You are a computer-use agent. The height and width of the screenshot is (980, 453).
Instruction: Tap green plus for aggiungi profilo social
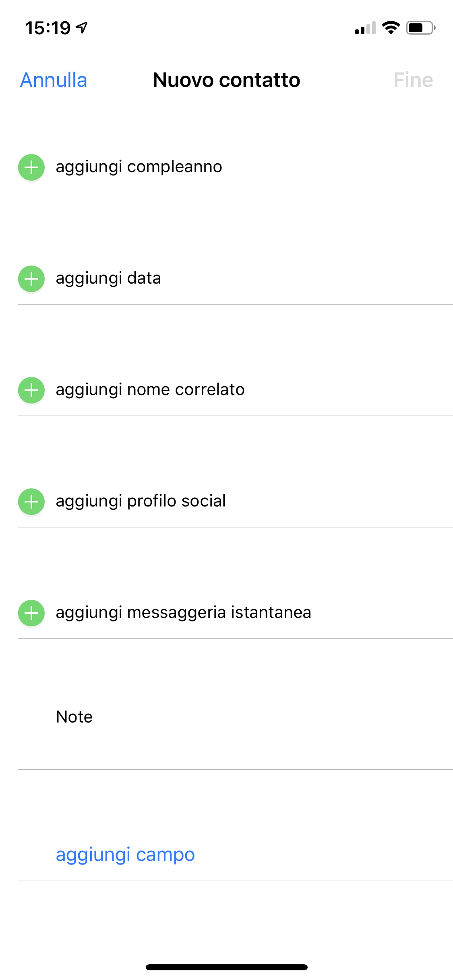[31, 501]
